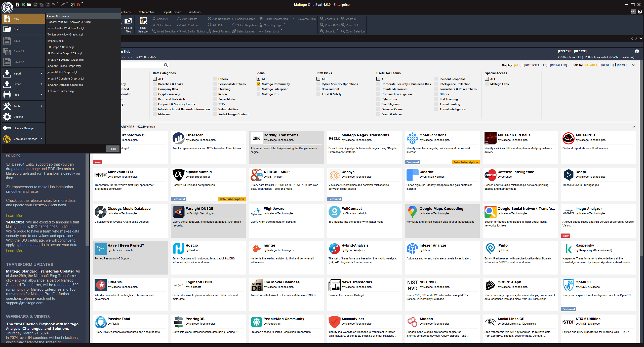Click the Find in Files ribbon icon
Viewport: 644px width, 347px height.
(x=128, y=21)
